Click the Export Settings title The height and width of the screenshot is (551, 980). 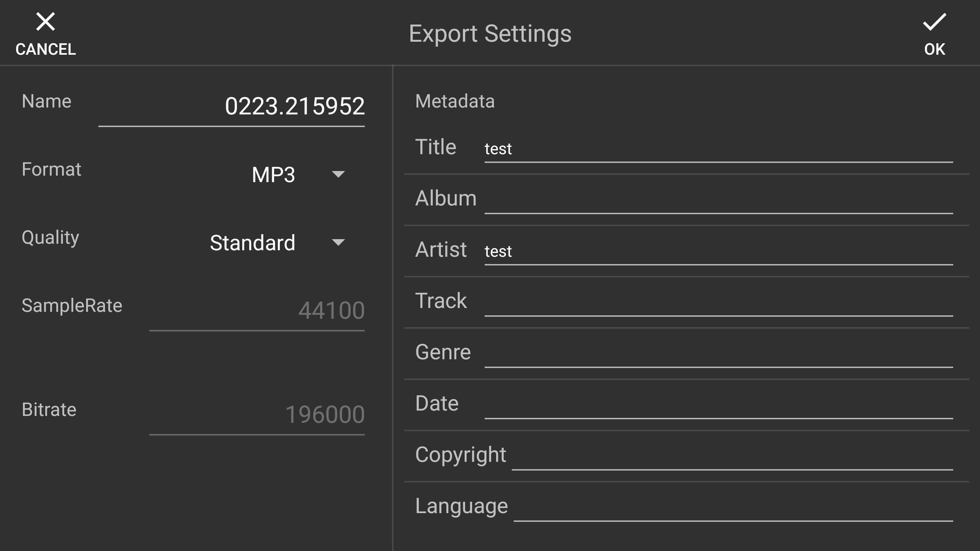[x=490, y=34]
